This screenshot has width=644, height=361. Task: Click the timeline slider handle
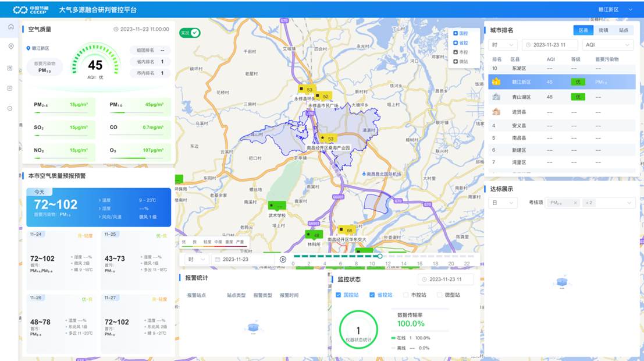coord(380,256)
